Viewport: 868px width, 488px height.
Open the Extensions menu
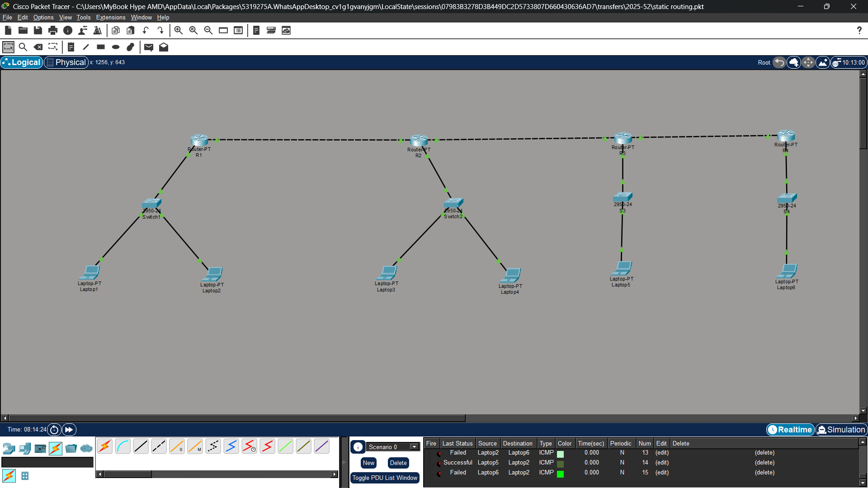[x=111, y=17]
